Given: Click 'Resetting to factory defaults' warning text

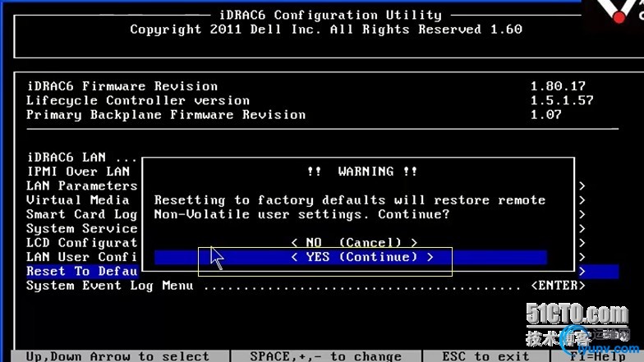Looking at the screenshot, I should (350, 200).
